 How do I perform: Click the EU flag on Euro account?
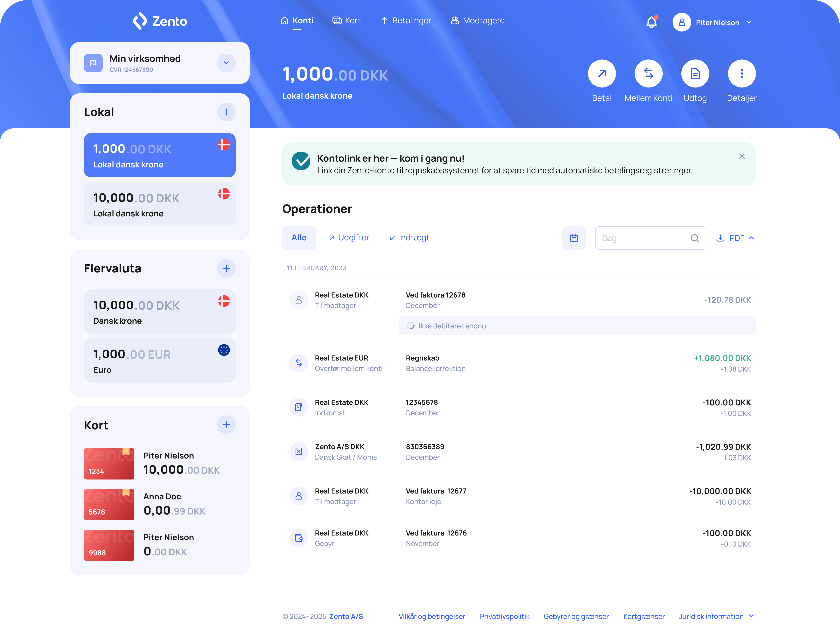tap(224, 350)
